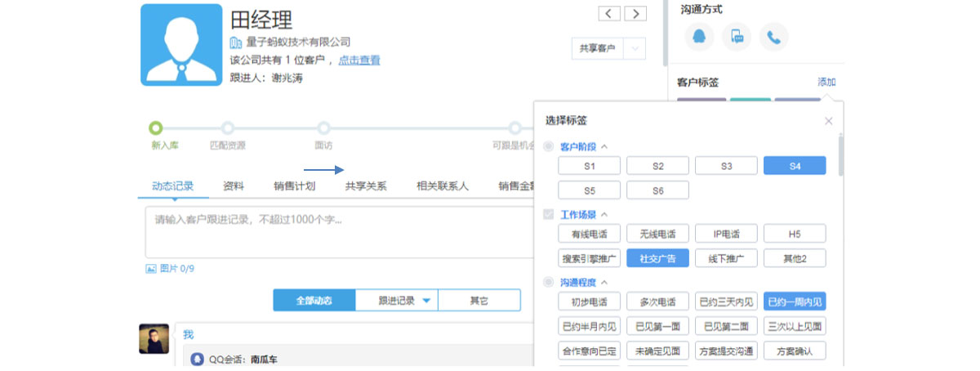Close the 选择标签 popup
The width and height of the screenshot is (980, 371).
828,121
